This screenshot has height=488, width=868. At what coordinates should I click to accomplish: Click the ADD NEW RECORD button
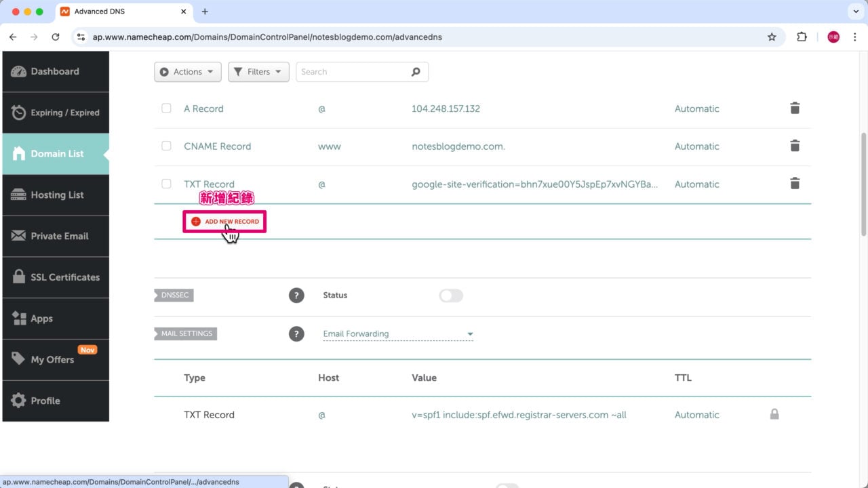pos(224,221)
